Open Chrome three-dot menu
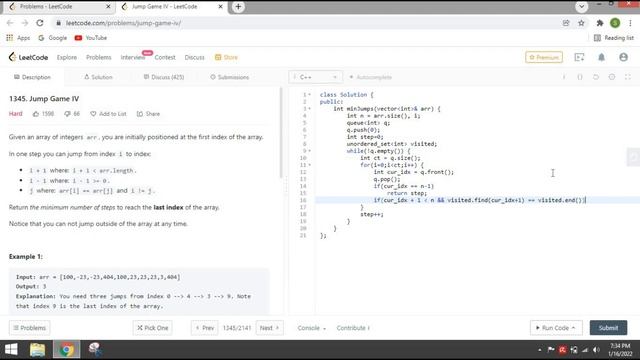The width and height of the screenshot is (640, 360). 630,23
